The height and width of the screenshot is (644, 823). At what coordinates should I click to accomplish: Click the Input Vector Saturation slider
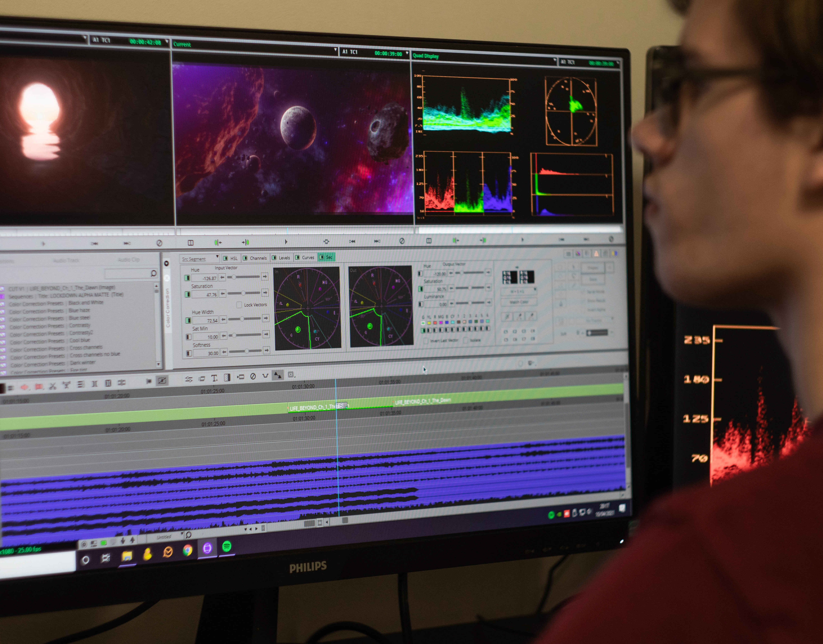243,293
